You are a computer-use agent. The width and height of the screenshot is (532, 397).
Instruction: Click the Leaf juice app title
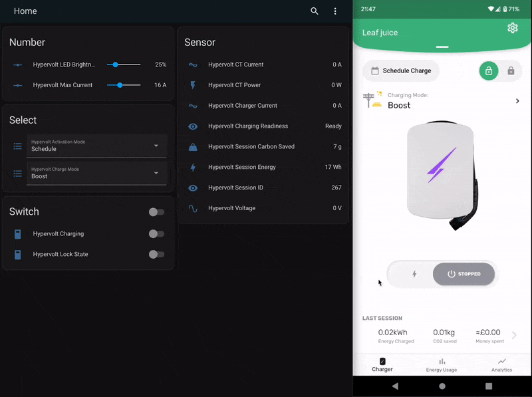coord(380,33)
